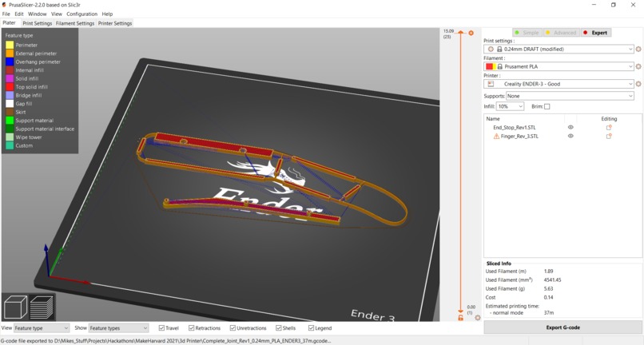Click the gear icon next to Filament preset

coord(638,66)
